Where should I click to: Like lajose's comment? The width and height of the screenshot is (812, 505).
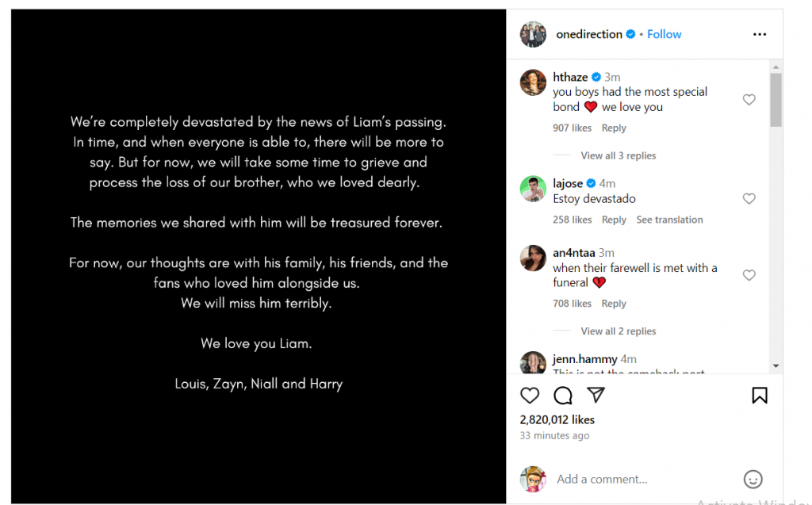point(749,199)
